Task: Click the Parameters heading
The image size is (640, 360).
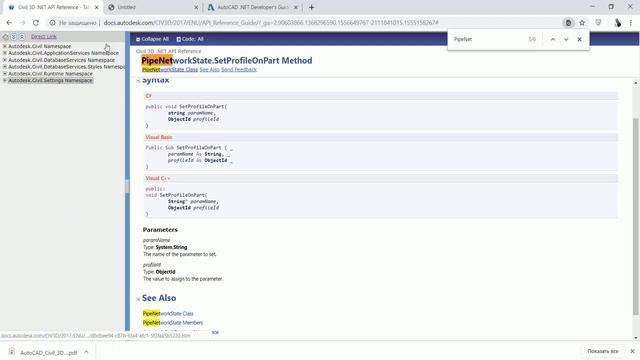Action: 160,230
